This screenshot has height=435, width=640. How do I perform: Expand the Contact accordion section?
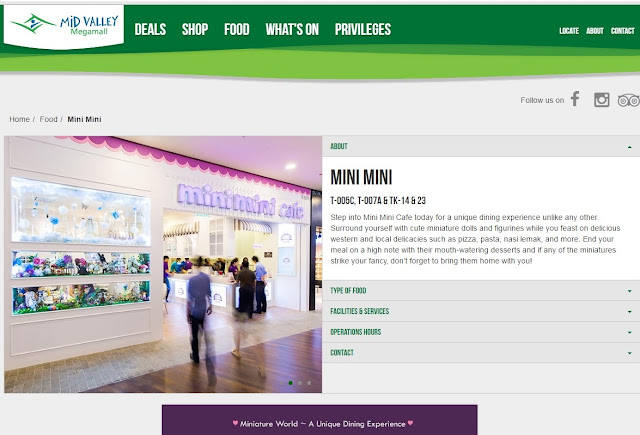tap(481, 353)
